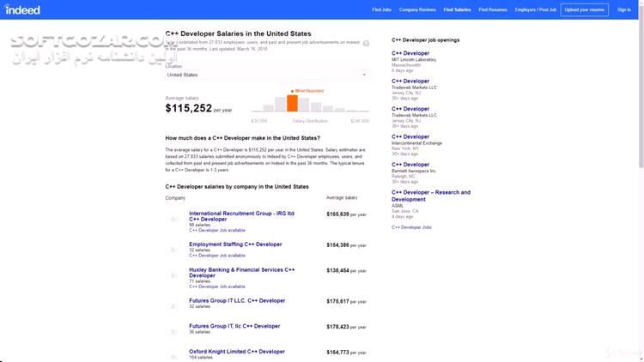Open the United States location dropdown
The width and height of the screenshot is (644, 362).
266,75
